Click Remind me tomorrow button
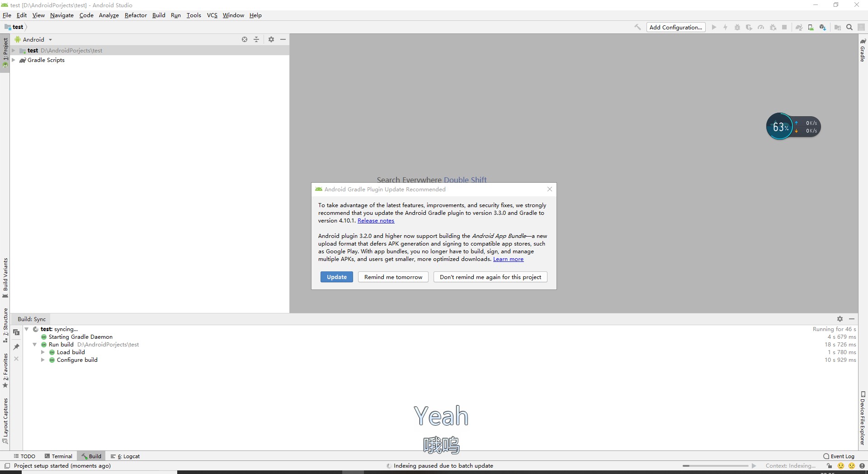 [393, 277]
